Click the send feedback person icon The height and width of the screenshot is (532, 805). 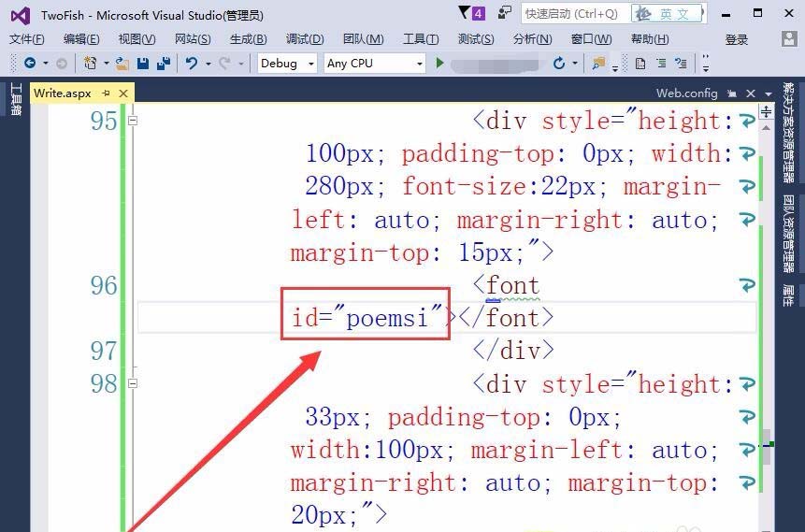[505, 13]
